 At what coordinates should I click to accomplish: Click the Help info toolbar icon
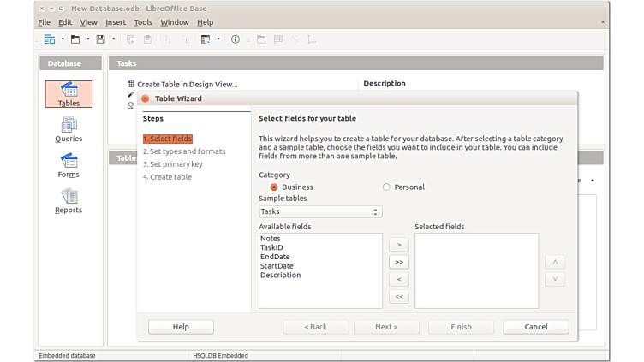[x=236, y=39]
